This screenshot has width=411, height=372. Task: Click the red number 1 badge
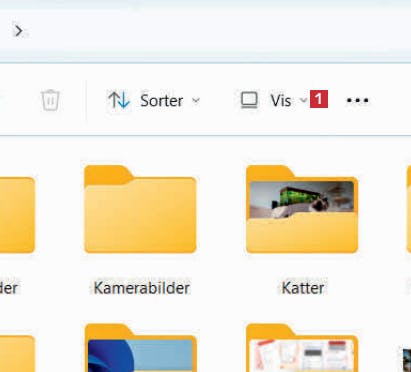point(319,99)
